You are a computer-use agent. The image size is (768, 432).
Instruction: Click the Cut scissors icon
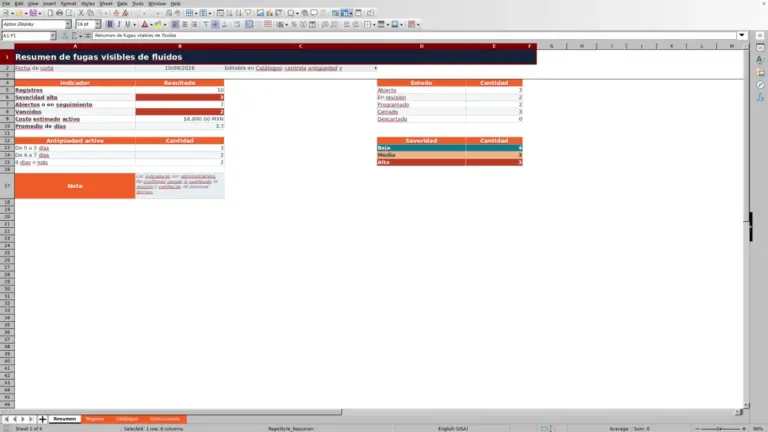81,13
